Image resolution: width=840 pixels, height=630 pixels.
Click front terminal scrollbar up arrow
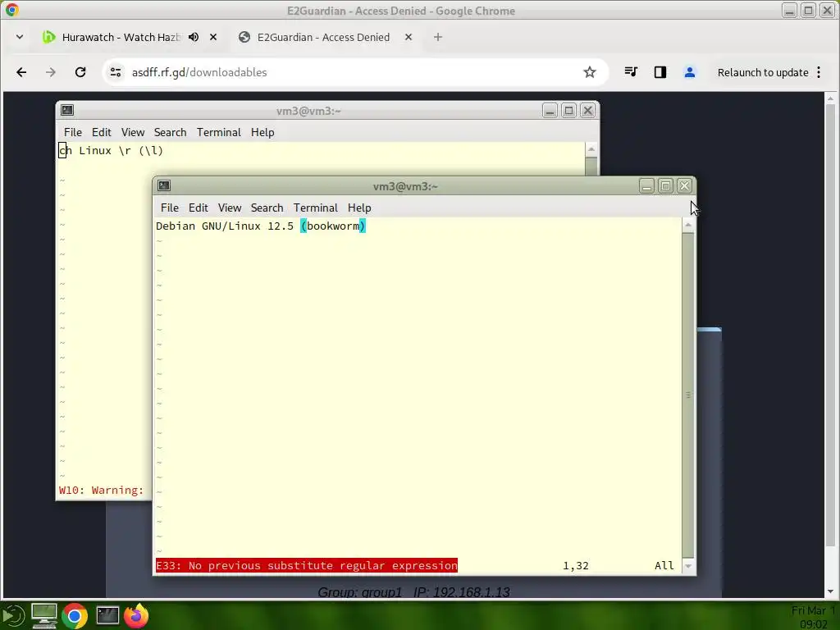(x=688, y=225)
